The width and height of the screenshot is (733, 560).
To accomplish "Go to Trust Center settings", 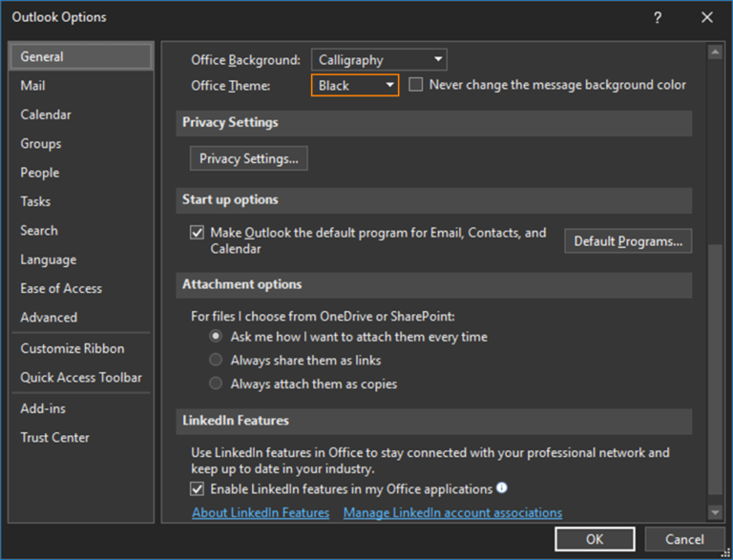I will coord(55,438).
